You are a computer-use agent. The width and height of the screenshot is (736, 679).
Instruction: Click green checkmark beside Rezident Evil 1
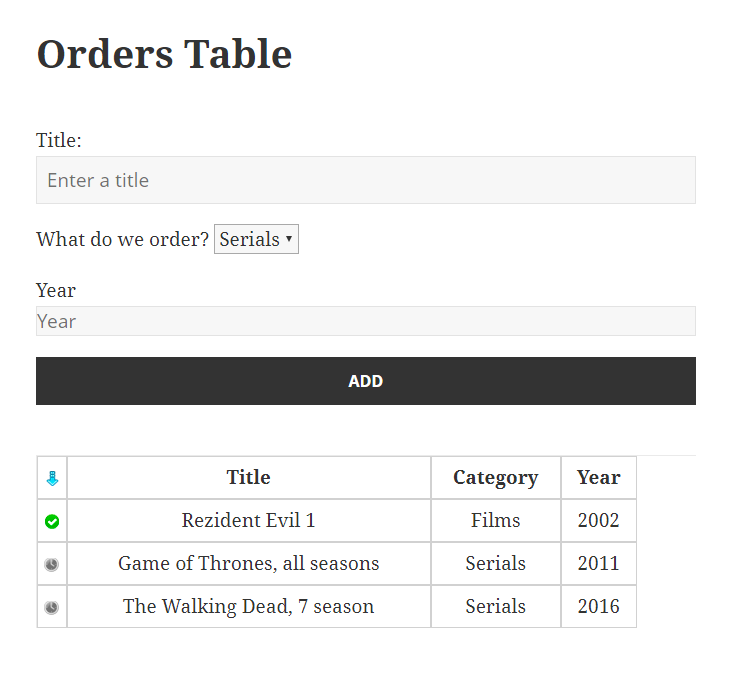click(x=52, y=521)
